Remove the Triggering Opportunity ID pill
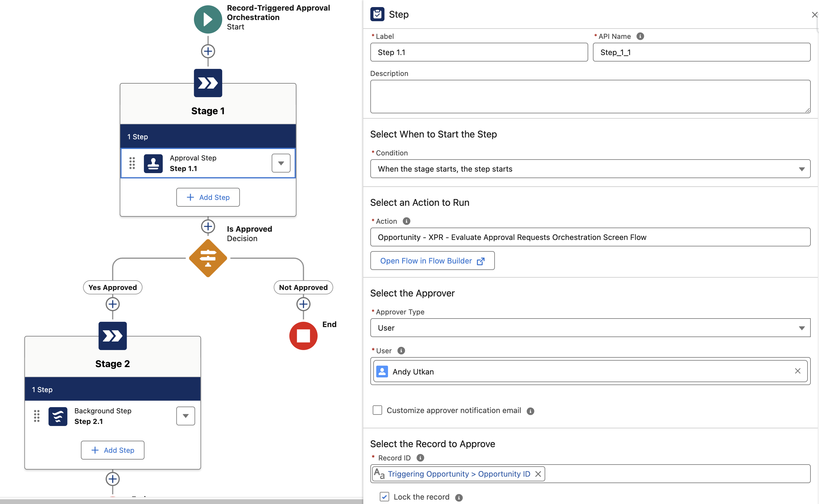Viewport: 819px width, 504px height. [x=538, y=474]
